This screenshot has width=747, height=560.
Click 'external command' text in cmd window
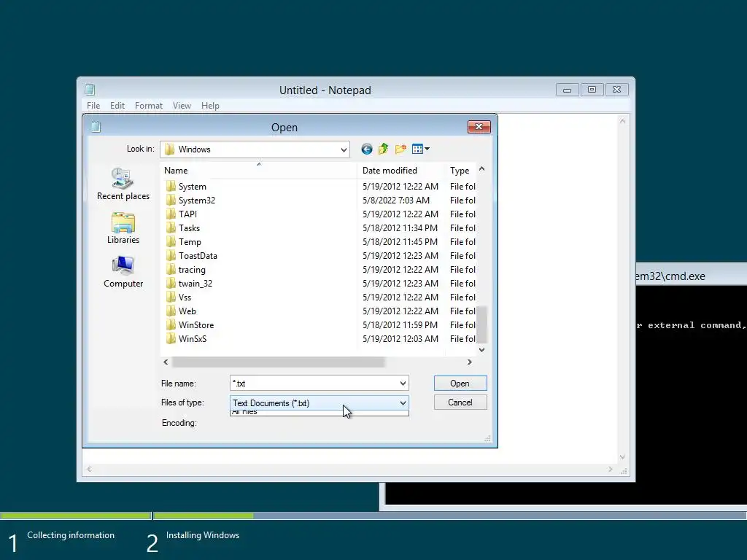(694, 325)
